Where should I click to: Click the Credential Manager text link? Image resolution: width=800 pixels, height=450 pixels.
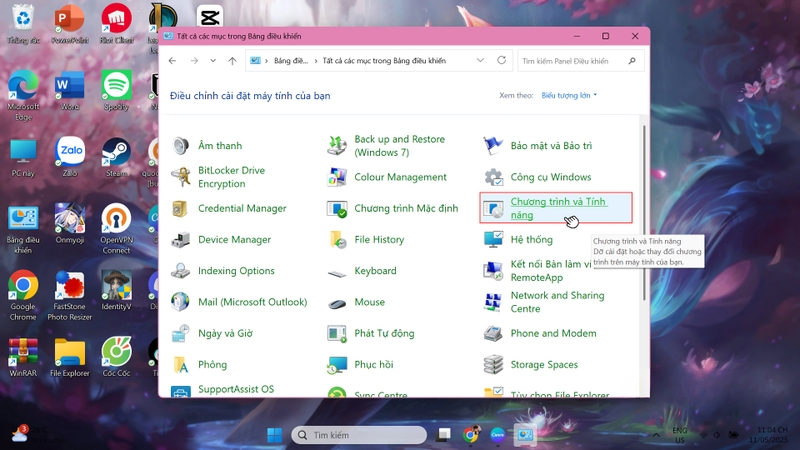(x=242, y=208)
